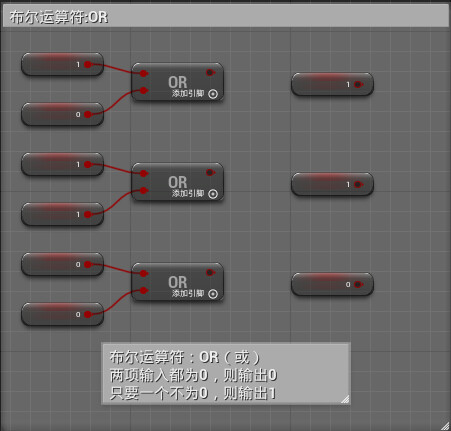
Task: Click the add pin icon on middle OR node
Action: coord(213,194)
